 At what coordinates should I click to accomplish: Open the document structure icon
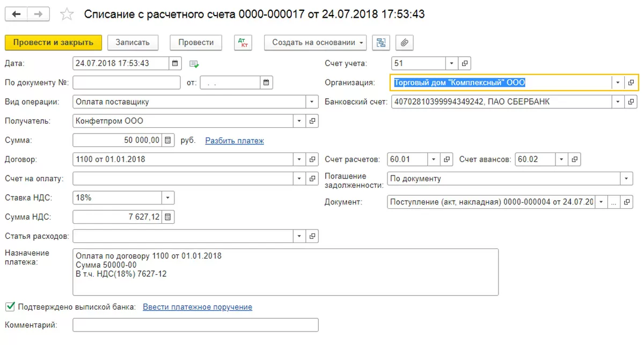tap(381, 43)
